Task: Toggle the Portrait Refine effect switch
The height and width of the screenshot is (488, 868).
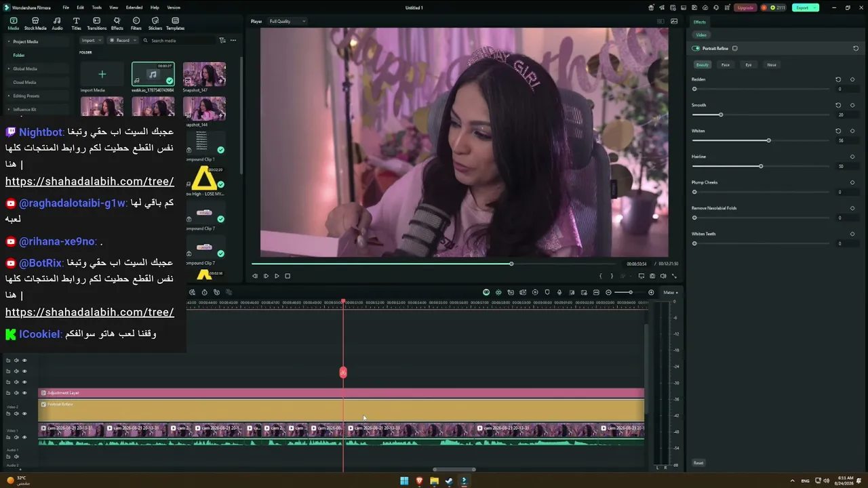Action: click(x=696, y=48)
